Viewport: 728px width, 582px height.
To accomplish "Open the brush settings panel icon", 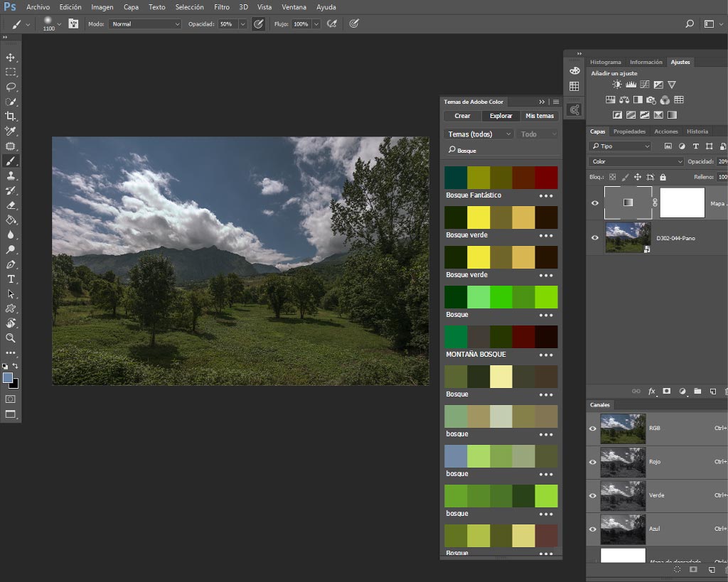I will [x=73, y=23].
